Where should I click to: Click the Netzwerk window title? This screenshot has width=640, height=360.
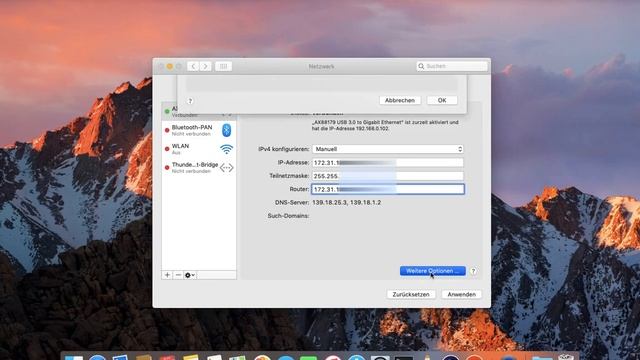click(x=322, y=66)
